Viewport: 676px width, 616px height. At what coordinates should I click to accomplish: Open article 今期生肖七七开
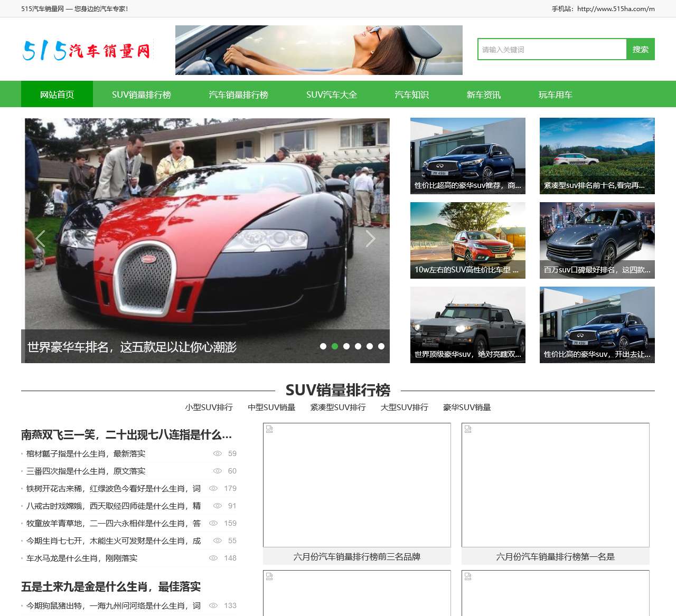pyautogui.click(x=114, y=541)
